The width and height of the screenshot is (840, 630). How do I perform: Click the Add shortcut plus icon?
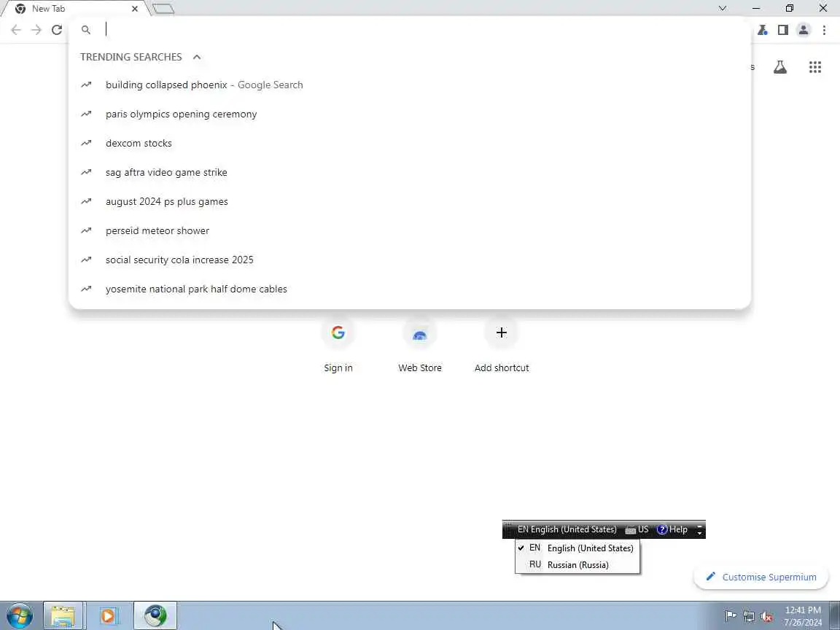coord(502,332)
